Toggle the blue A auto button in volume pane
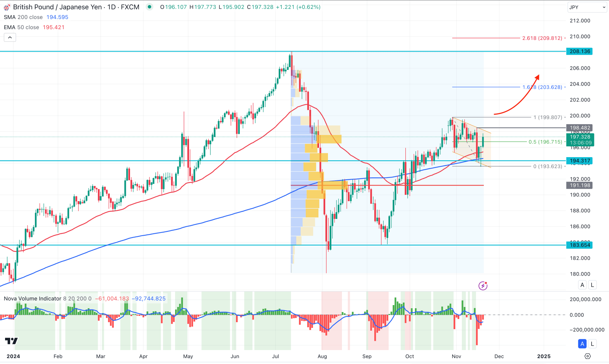Viewport: 609px width, 364px height. pyautogui.click(x=582, y=344)
